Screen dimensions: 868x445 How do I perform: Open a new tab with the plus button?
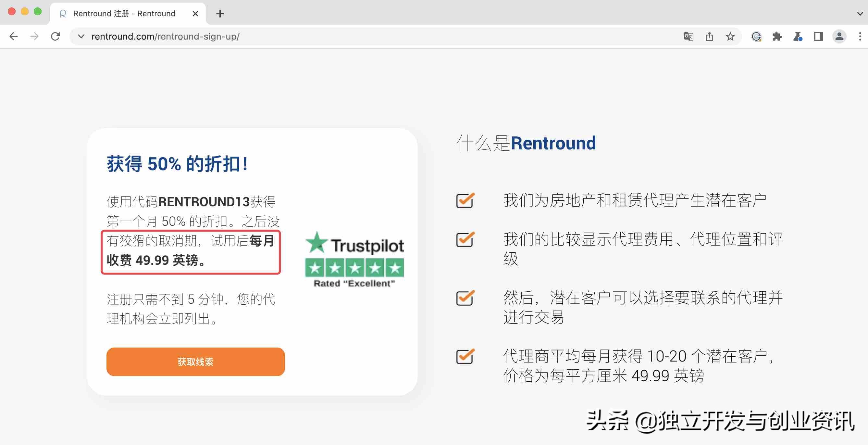pos(220,14)
